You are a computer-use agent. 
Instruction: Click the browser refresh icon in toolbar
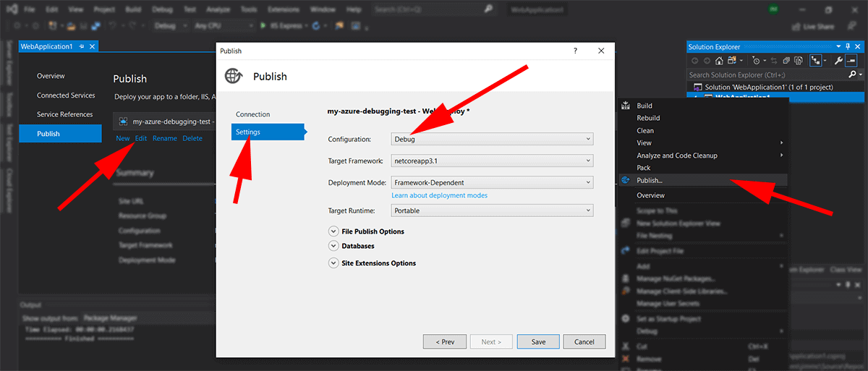(316, 25)
